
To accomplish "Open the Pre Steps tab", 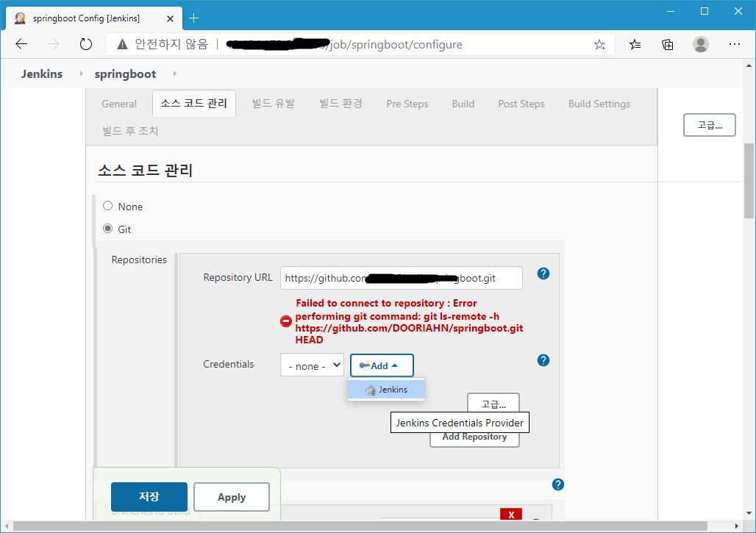I will click(407, 104).
